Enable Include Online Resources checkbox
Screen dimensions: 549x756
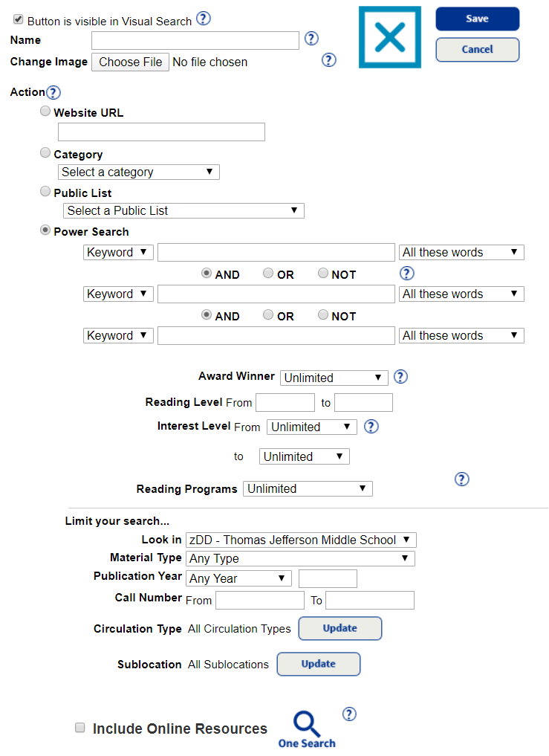coord(80,728)
